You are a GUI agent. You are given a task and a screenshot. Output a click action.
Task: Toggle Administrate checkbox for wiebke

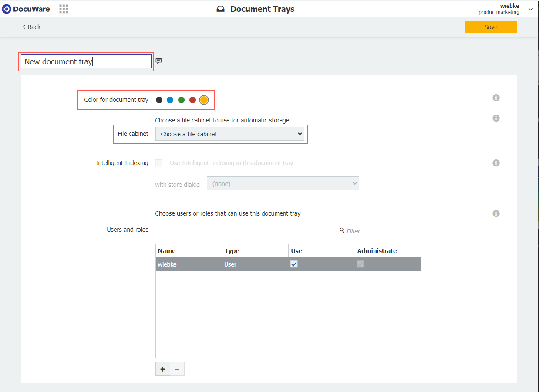(360, 264)
